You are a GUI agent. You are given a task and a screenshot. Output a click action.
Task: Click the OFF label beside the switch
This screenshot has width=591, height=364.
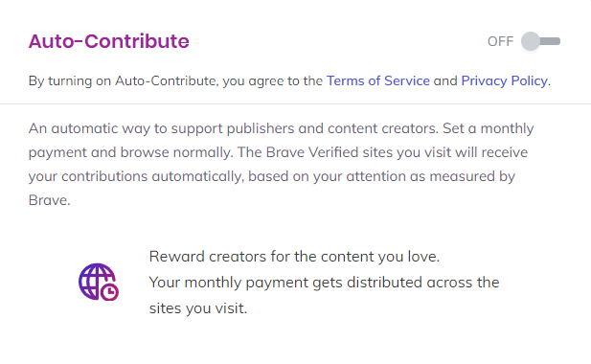pos(500,41)
